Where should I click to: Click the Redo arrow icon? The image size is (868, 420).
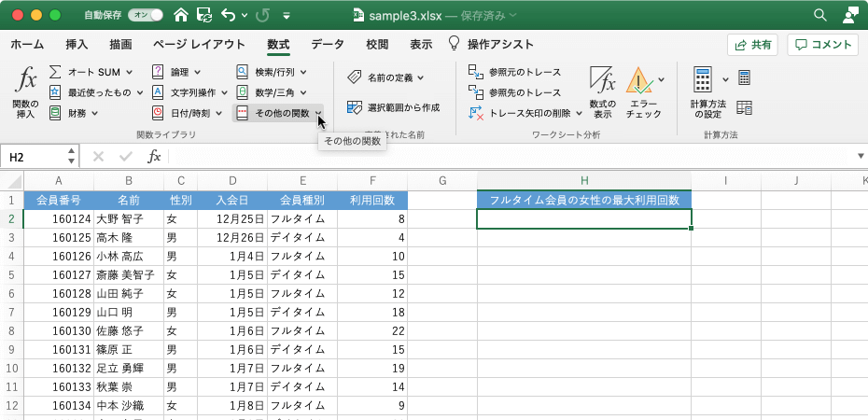262,15
